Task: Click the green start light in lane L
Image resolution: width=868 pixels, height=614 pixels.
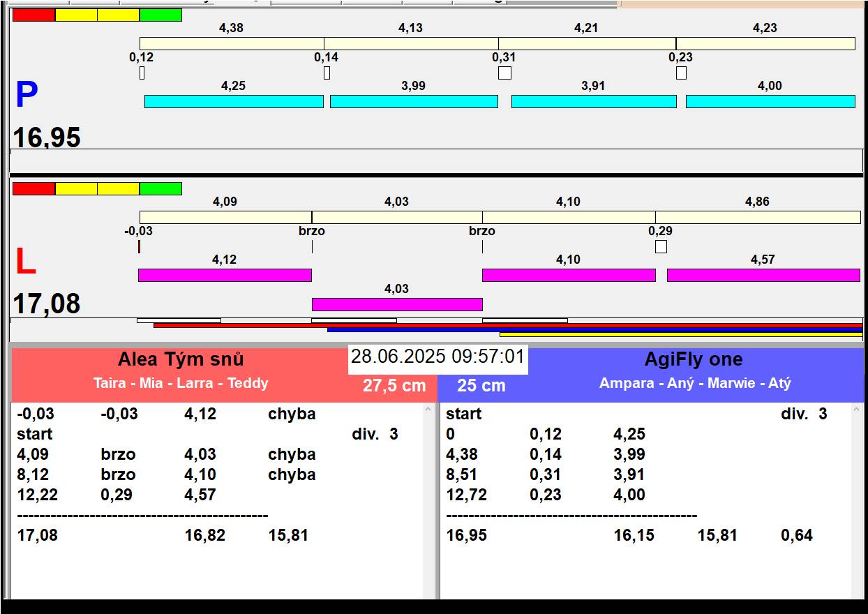Action: click(160, 188)
